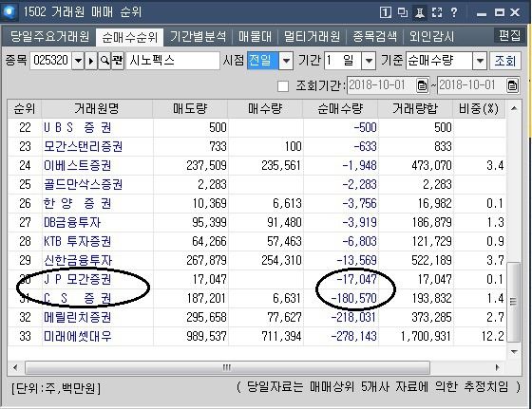Click the vertical scrollbar thumb
This screenshot has width=532, height=409.
514,302
